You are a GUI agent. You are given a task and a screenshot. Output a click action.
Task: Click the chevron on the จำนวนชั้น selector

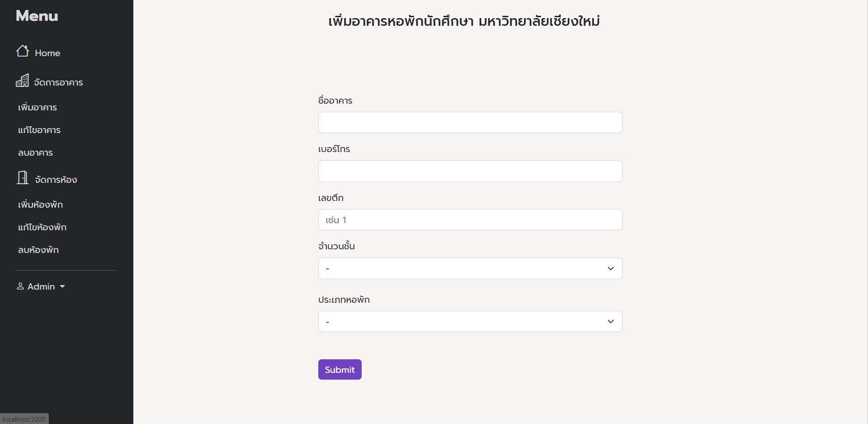[611, 268]
